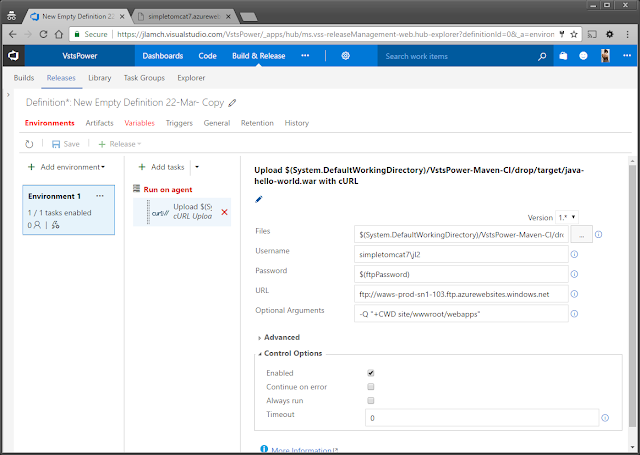Open the marketplace shopping bag icon
Image resolution: width=640 pixels, height=455 pixels.
[563, 56]
